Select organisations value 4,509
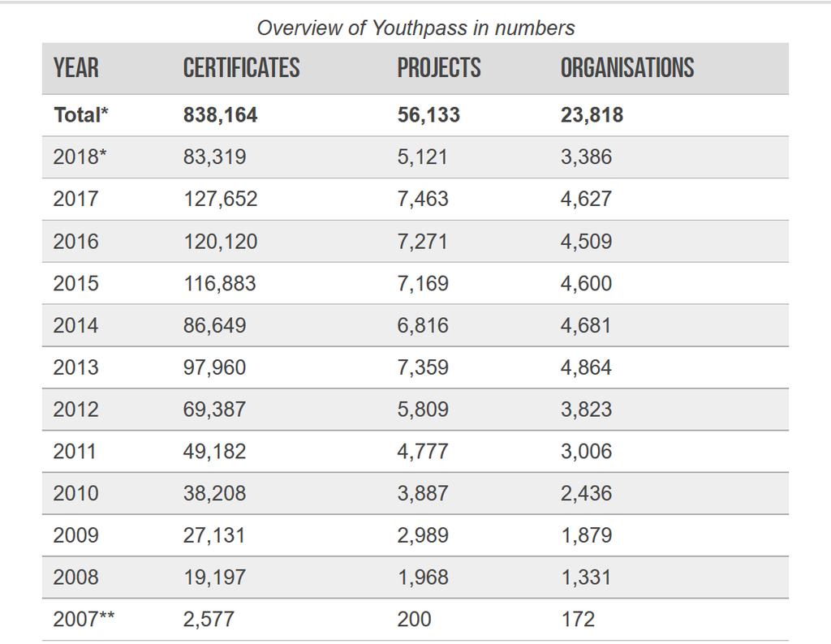Screen dimensions: 831x644 tap(586, 242)
